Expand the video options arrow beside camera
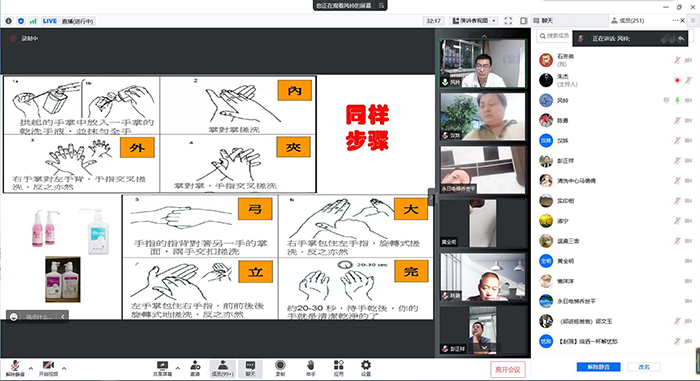The height and width of the screenshot is (381, 700). point(64,368)
